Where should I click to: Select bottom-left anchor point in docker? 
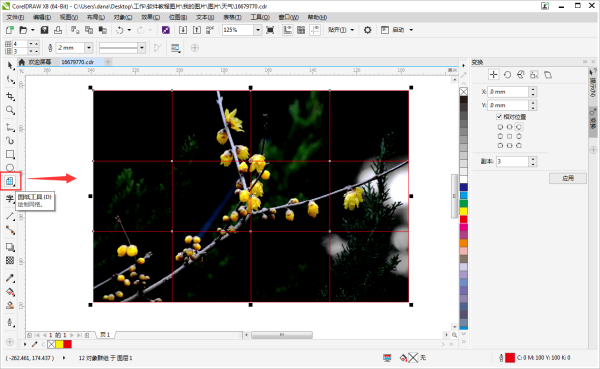tap(500, 145)
